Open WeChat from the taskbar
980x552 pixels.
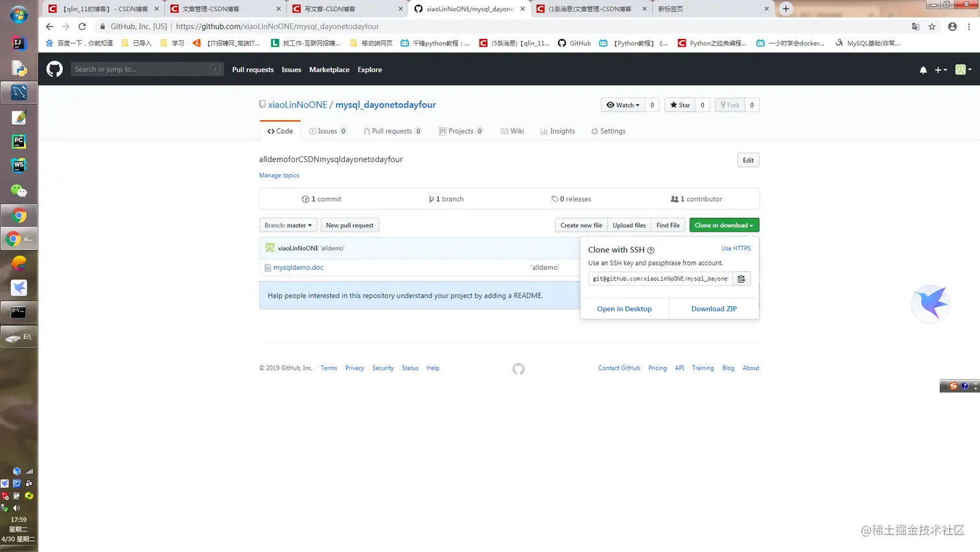click(19, 191)
